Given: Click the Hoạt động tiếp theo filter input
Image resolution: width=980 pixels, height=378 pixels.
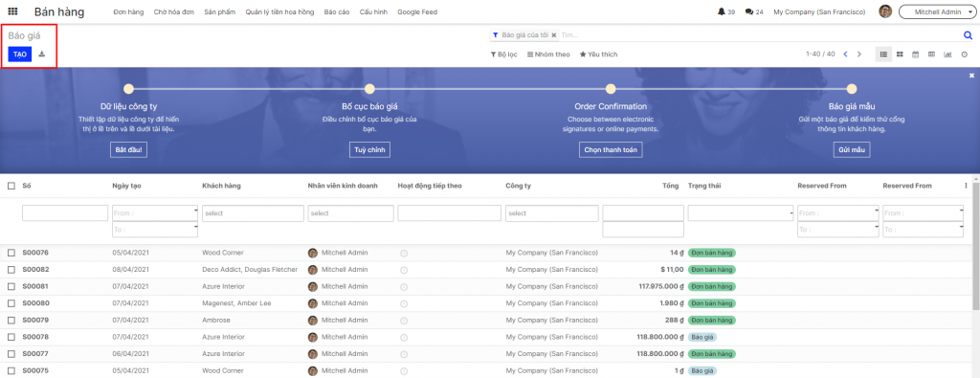Looking at the screenshot, I should click(450, 213).
